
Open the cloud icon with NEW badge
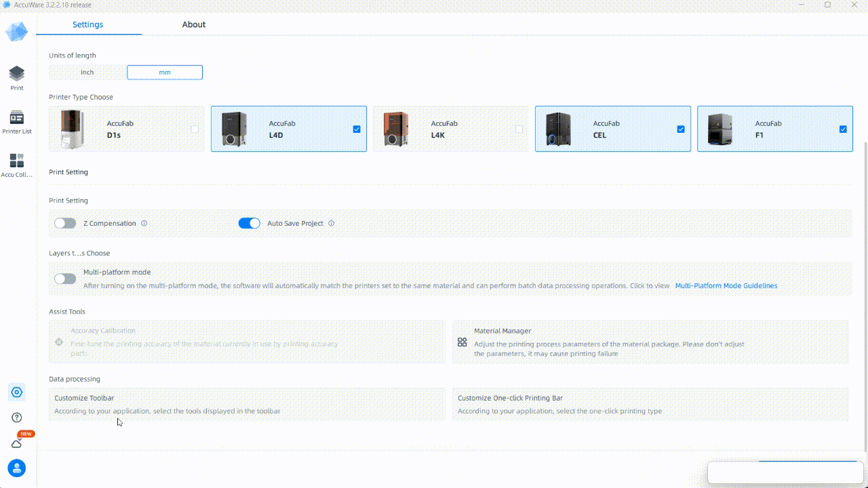click(x=17, y=443)
